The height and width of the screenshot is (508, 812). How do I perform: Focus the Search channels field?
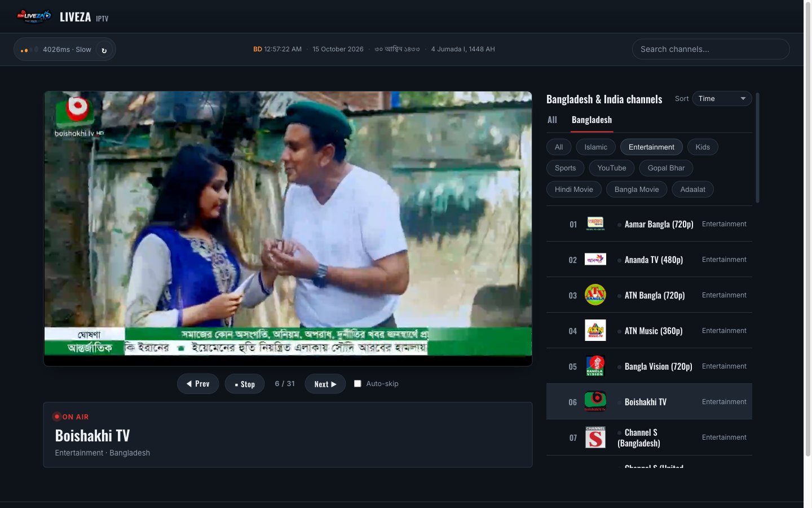click(710, 49)
